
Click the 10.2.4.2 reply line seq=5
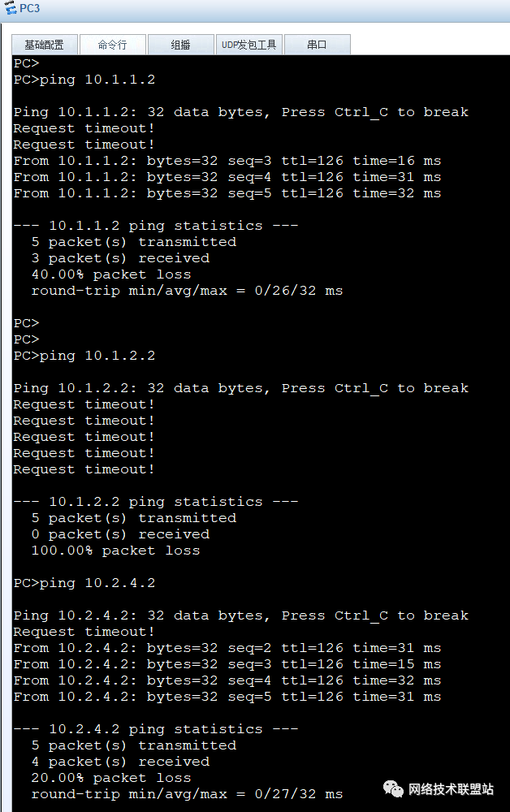coord(227,697)
